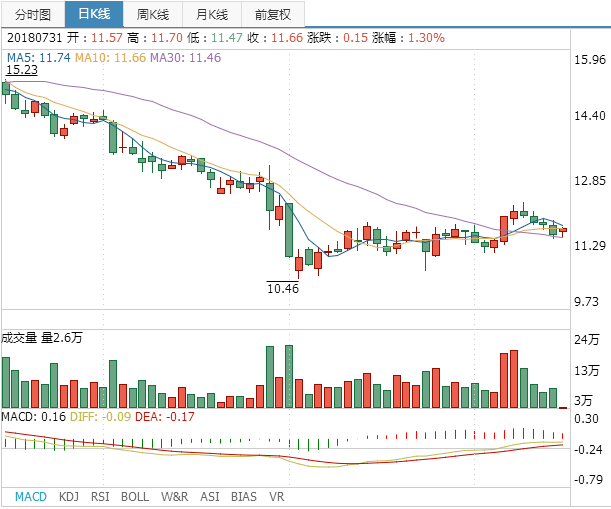
Task: Select the W&R indicator
Action: (175, 497)
